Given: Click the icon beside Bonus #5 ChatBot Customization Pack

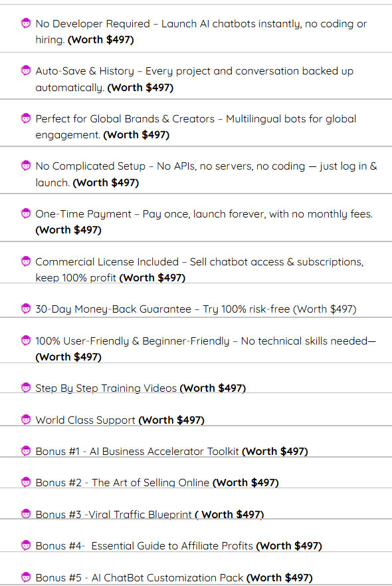Looking at the screenshot, I should point(26,577).
